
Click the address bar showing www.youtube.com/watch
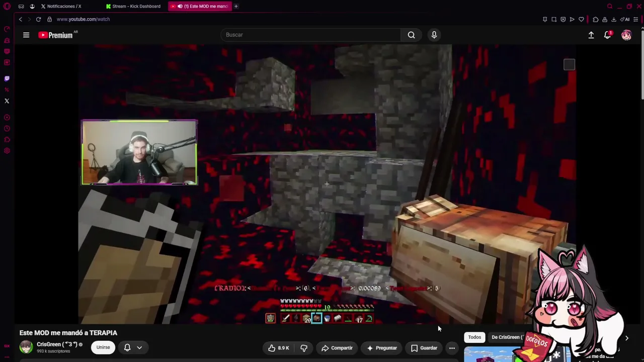(x=83, y=19)
